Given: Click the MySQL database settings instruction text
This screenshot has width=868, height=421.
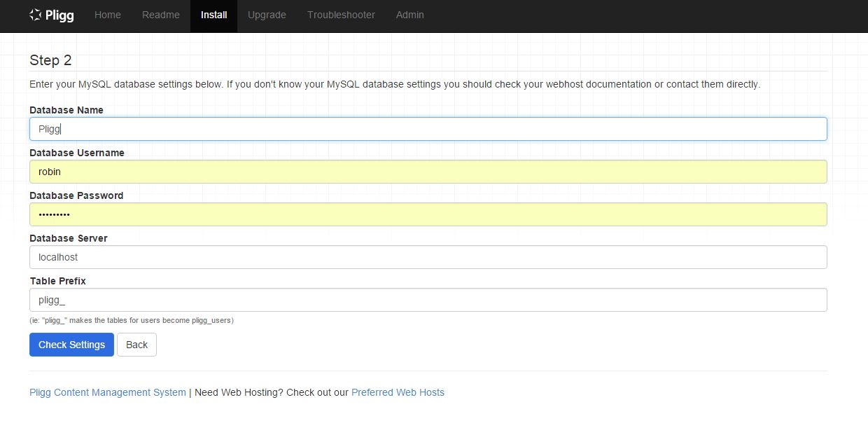Looking at the screenshot, I should coord(395,84).
